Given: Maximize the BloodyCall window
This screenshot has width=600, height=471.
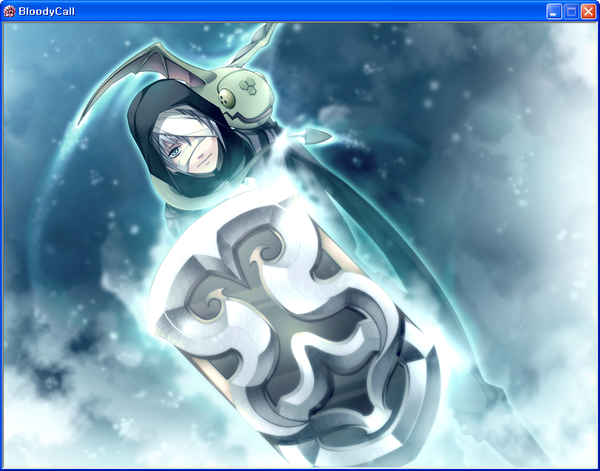Looking at the screenshot, I should point(571,12).
